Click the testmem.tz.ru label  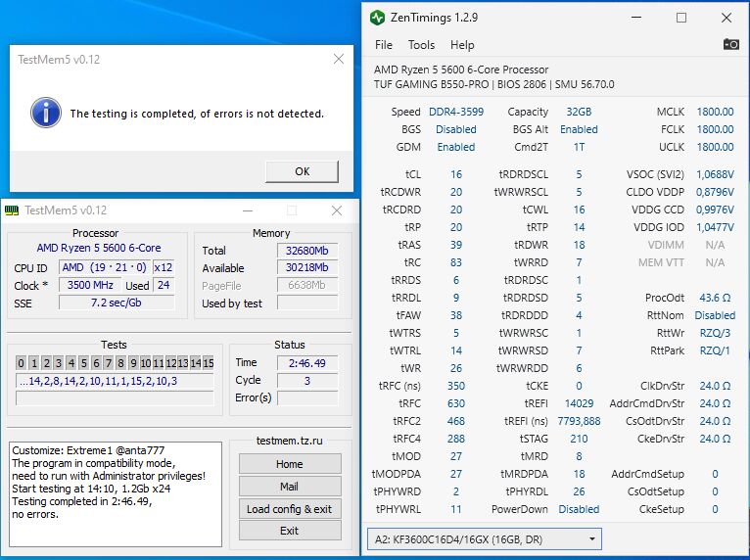(290, 441)
